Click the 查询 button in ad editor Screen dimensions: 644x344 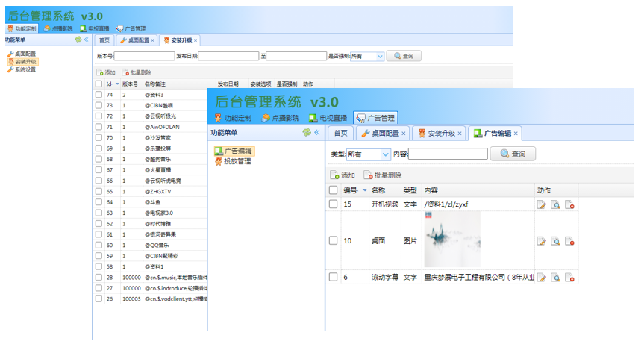pos(513,154)
